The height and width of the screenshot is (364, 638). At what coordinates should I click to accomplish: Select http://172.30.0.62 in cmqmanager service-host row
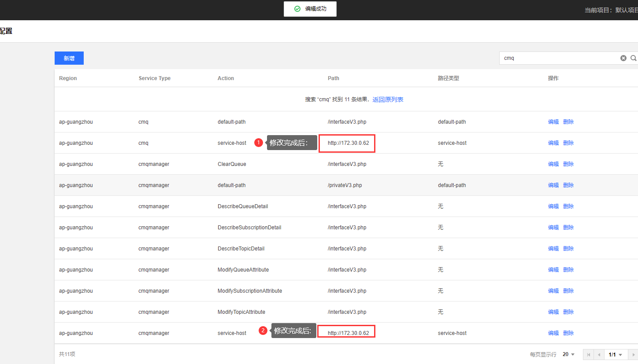click(348, 333)
